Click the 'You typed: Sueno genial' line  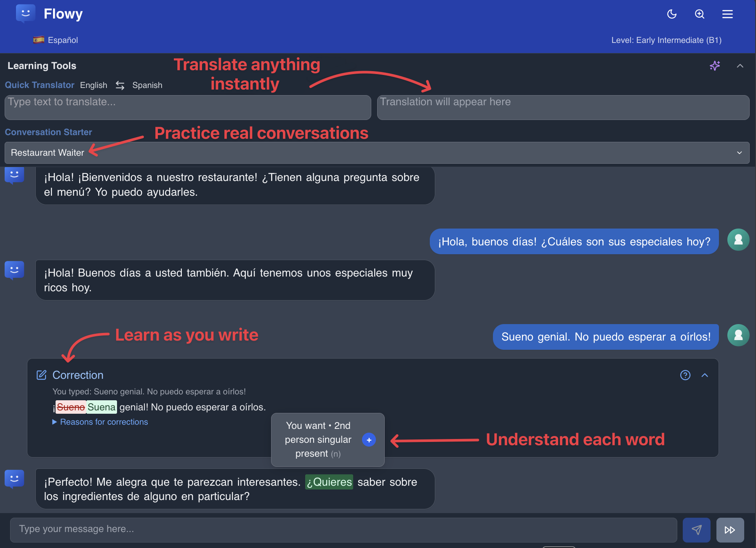[149, 391]
